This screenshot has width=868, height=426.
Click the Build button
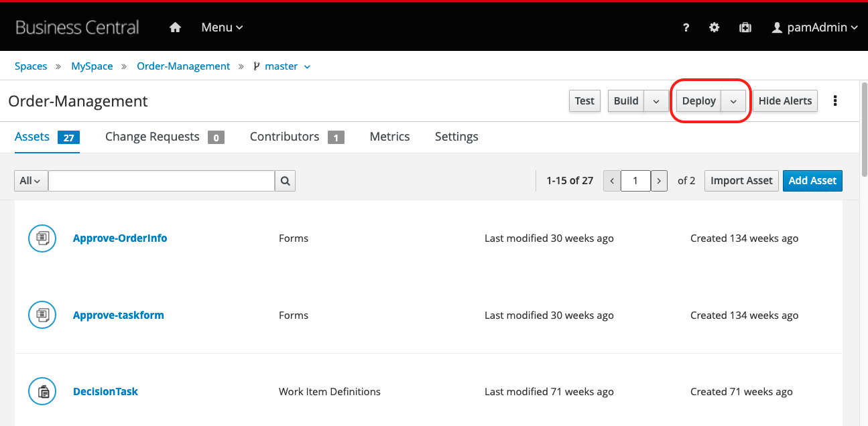(x=626, y=101)
